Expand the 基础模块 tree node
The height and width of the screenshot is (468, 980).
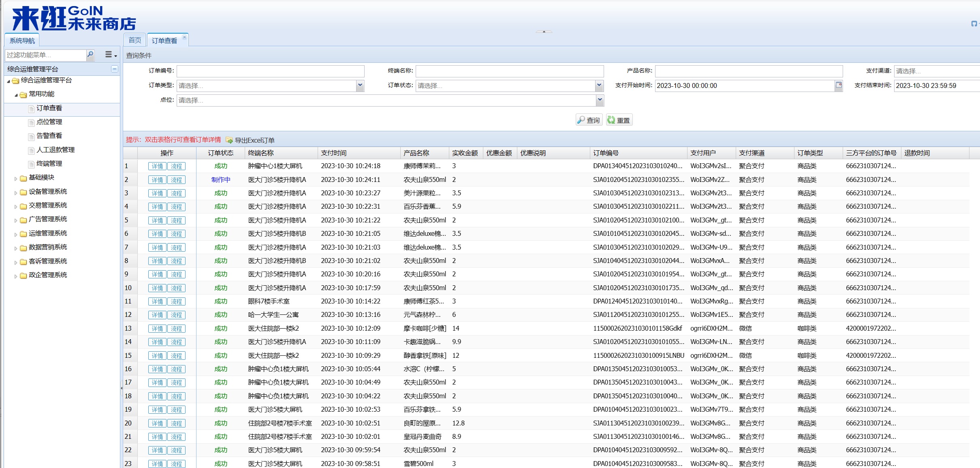[x=16, y=178]
